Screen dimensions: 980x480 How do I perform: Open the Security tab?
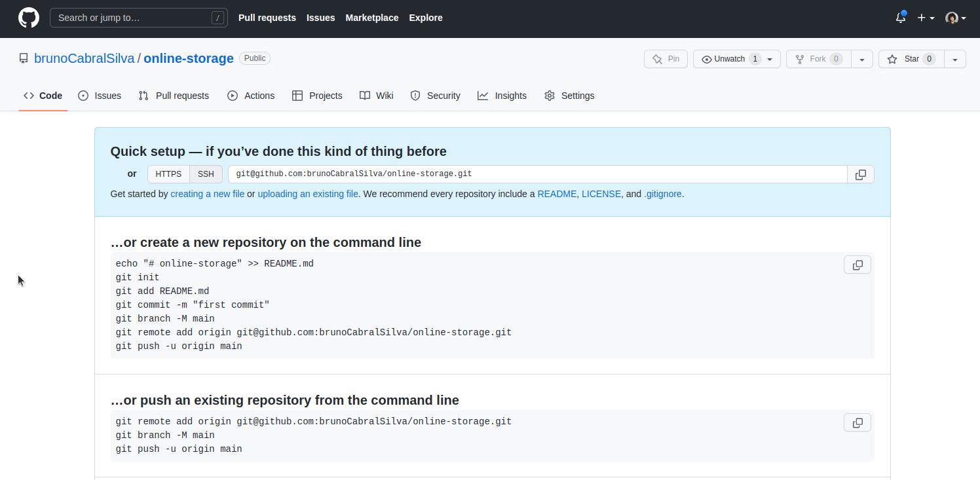[x=436, y=96]
